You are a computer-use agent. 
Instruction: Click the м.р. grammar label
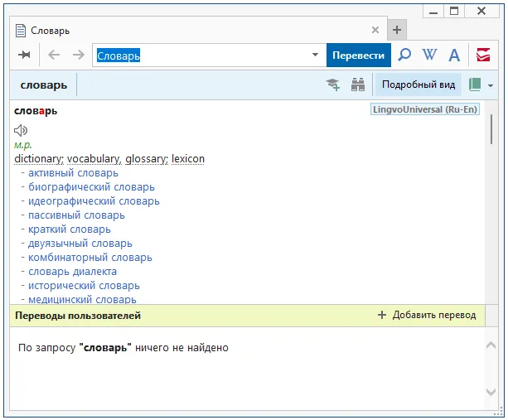(22, 145)
